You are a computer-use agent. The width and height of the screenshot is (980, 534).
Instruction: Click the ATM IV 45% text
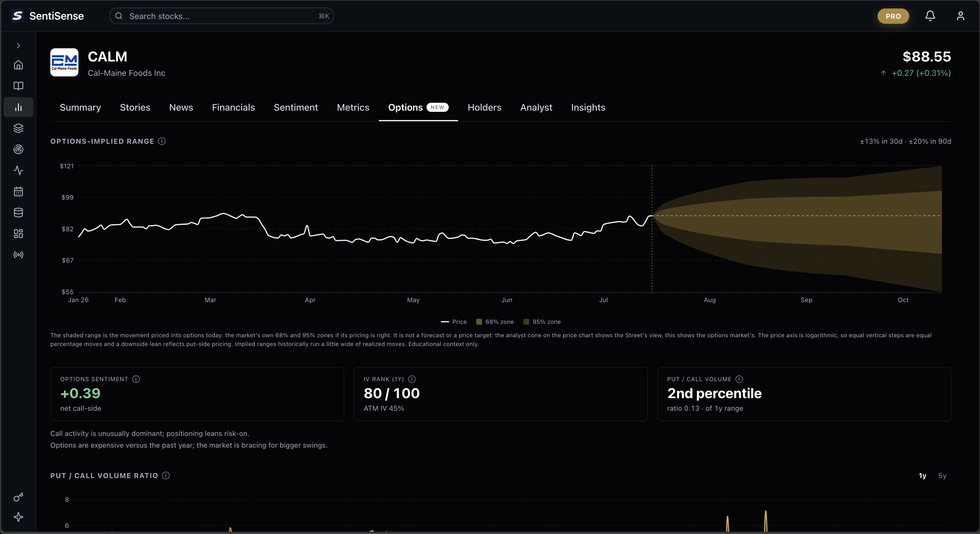(384, 408)
